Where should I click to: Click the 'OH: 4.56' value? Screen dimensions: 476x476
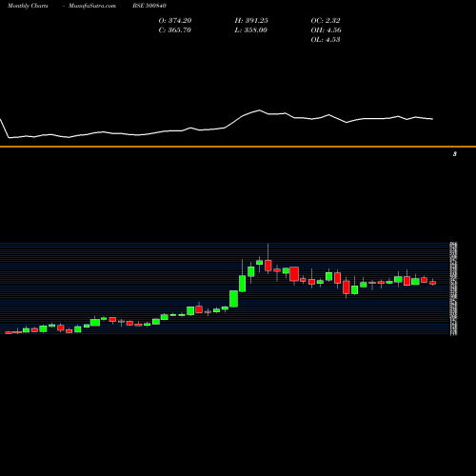pyautogui.click(x=326, y=30)
